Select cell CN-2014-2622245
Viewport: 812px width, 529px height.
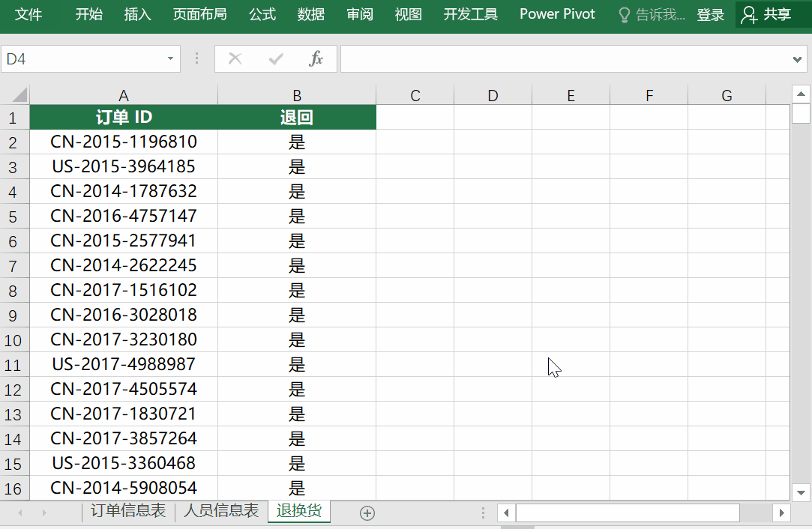click(124, 265)
